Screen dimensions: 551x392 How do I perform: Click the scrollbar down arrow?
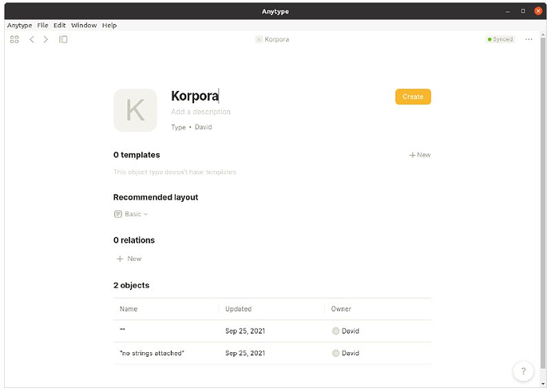click(x=543, y=384)
